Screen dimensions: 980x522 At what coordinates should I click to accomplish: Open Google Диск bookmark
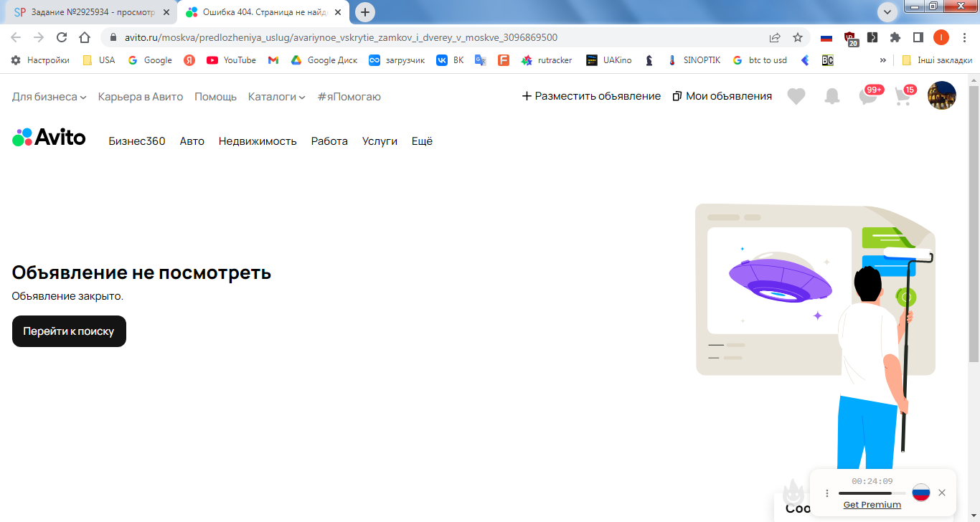point(324,60)
